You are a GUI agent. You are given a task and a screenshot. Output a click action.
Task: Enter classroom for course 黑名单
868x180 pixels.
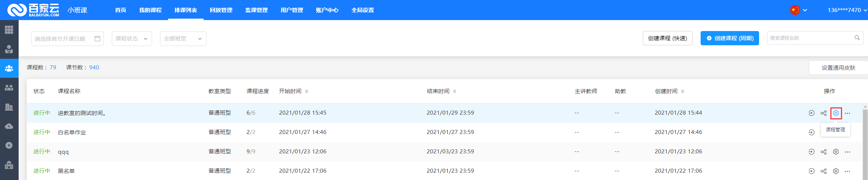811,171
